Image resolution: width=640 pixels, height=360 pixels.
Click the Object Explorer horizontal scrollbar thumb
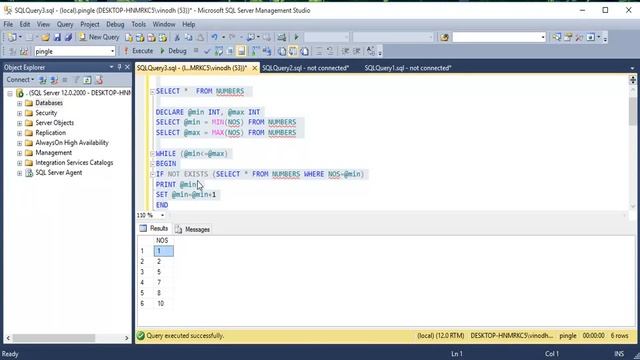click(54, 338)
